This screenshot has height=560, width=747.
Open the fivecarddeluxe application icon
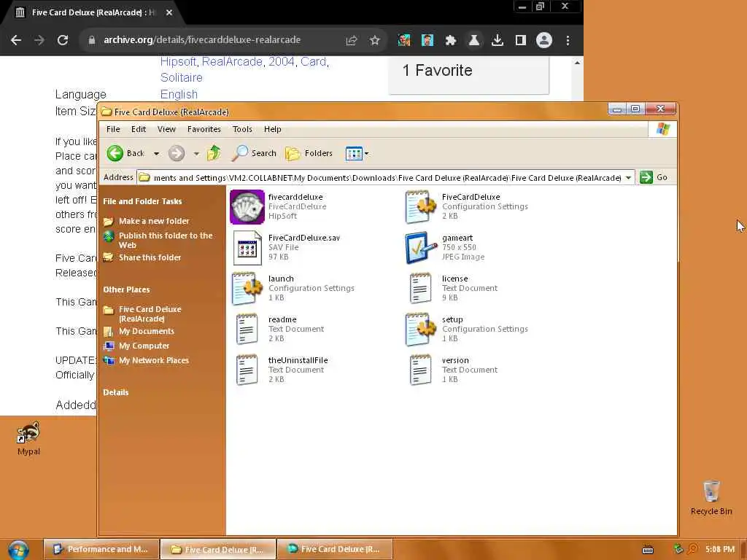pyautogui.click(x=247, y=206)
